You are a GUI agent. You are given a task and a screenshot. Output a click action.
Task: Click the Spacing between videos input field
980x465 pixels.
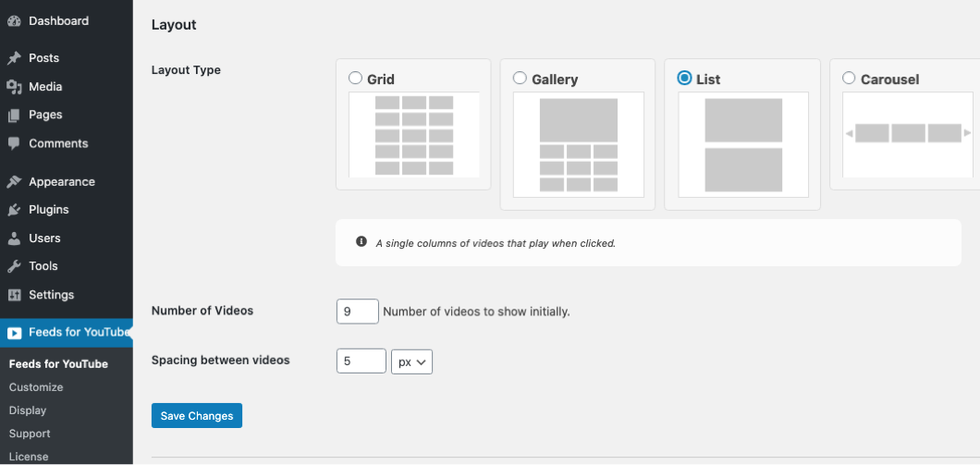click(361, 361)
